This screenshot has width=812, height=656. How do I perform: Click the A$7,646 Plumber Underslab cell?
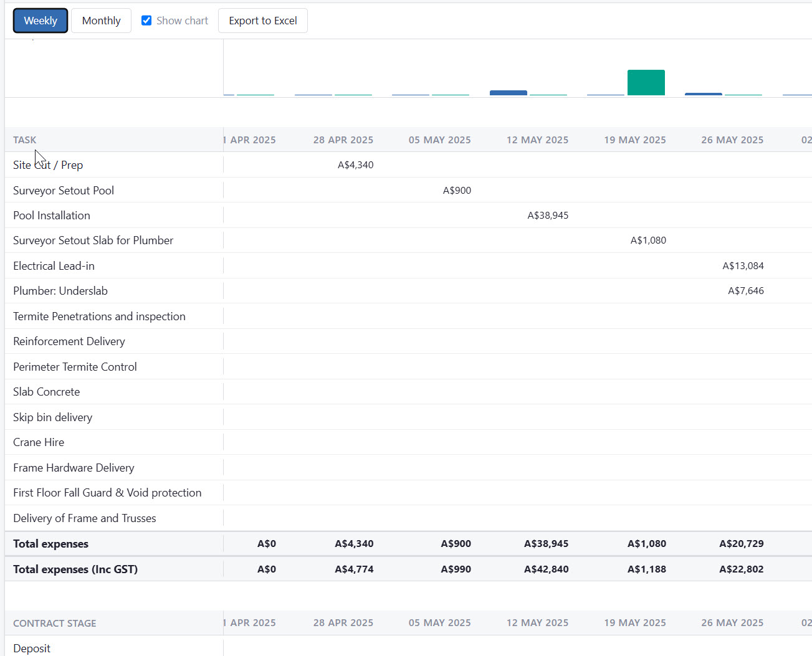point(746,291)
